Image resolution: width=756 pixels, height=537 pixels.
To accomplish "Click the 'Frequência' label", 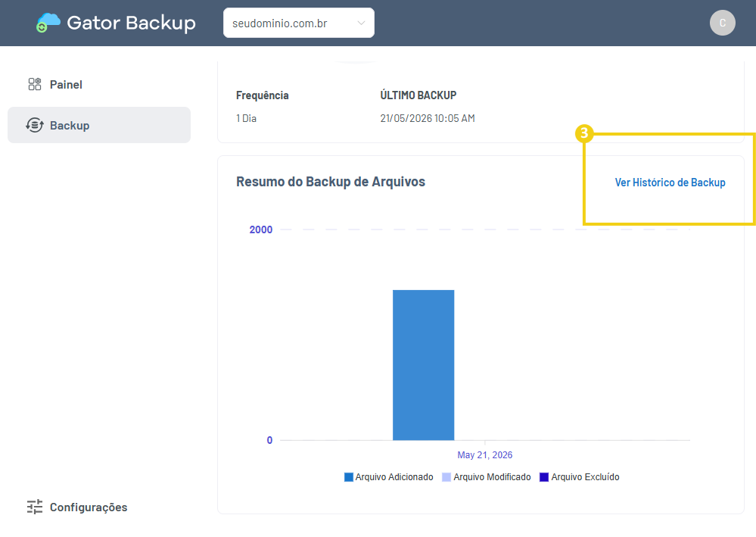I will click(263, 95).
